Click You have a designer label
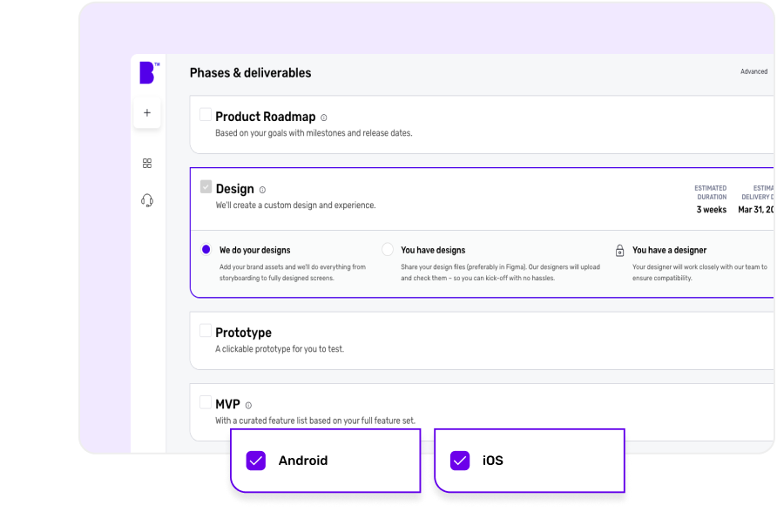This screenshot has width=777, height=532. [x=669, y=250]
